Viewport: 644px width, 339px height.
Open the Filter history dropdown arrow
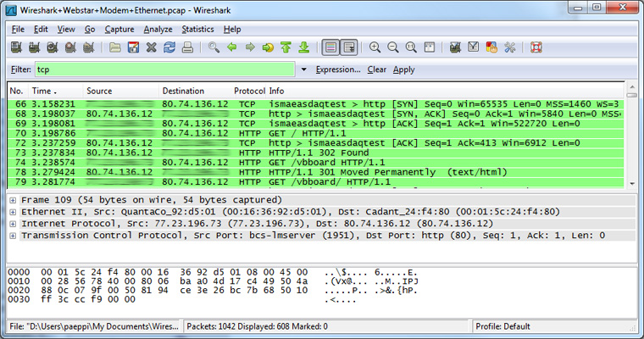point(303,69)
